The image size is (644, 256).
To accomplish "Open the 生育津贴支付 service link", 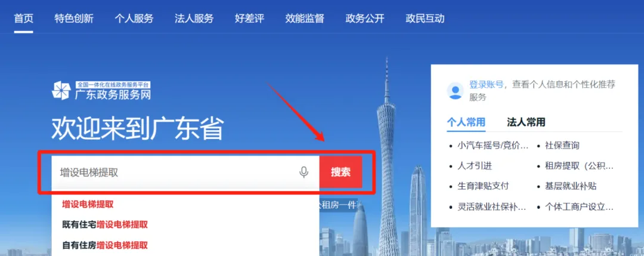I will 483,186.
